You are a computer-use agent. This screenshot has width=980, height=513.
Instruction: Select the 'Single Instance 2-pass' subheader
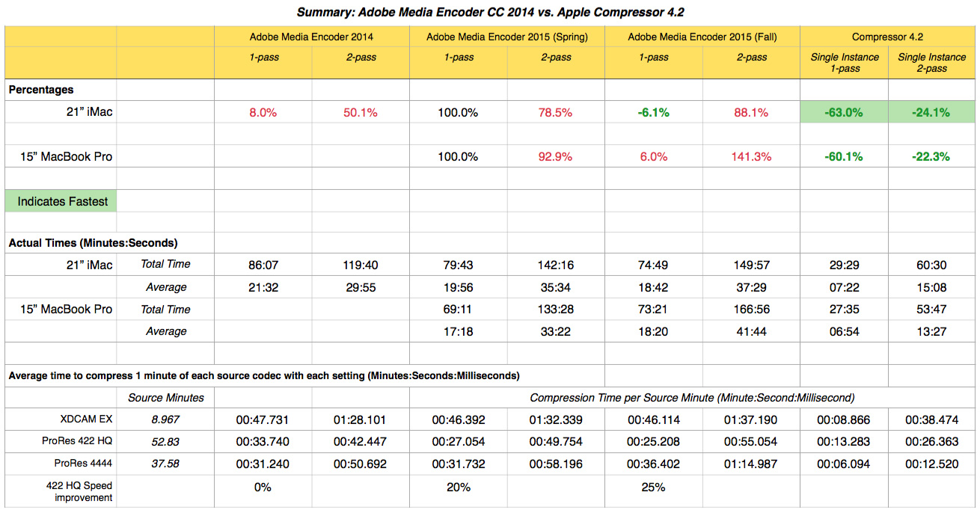pos(932,63)
